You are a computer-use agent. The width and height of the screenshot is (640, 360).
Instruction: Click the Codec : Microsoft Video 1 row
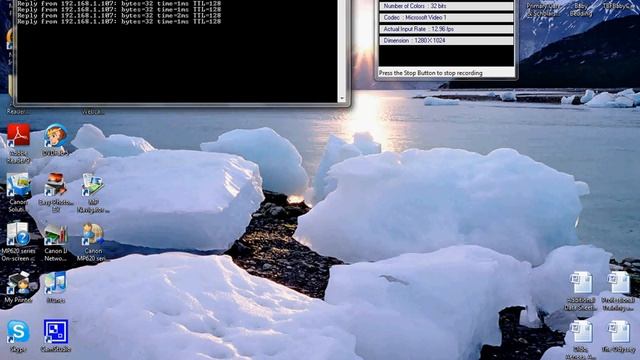(x=446, y=18)
